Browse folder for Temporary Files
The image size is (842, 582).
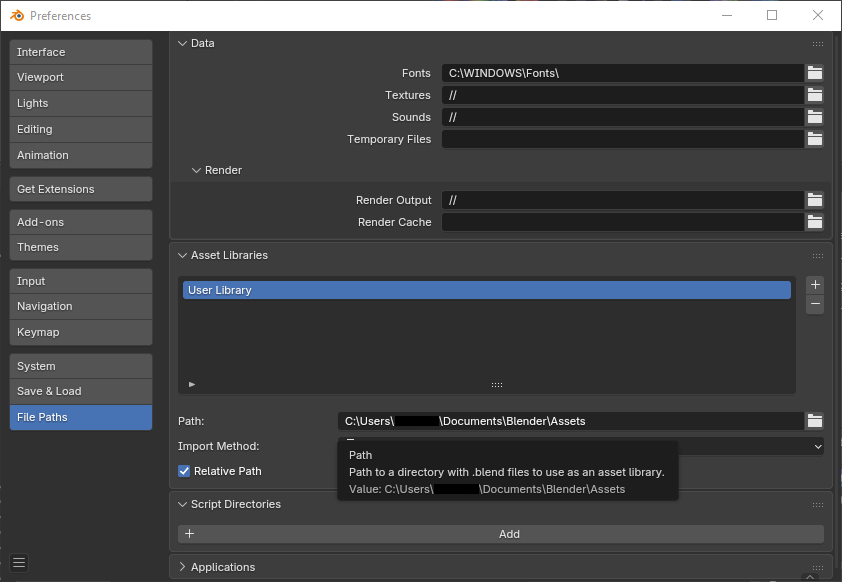pos(815,139)
